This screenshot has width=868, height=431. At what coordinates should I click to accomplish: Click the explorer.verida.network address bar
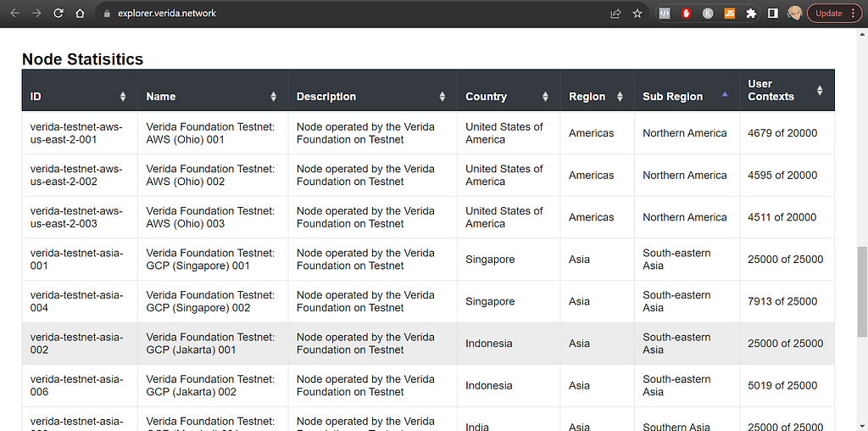coord(339,14)
